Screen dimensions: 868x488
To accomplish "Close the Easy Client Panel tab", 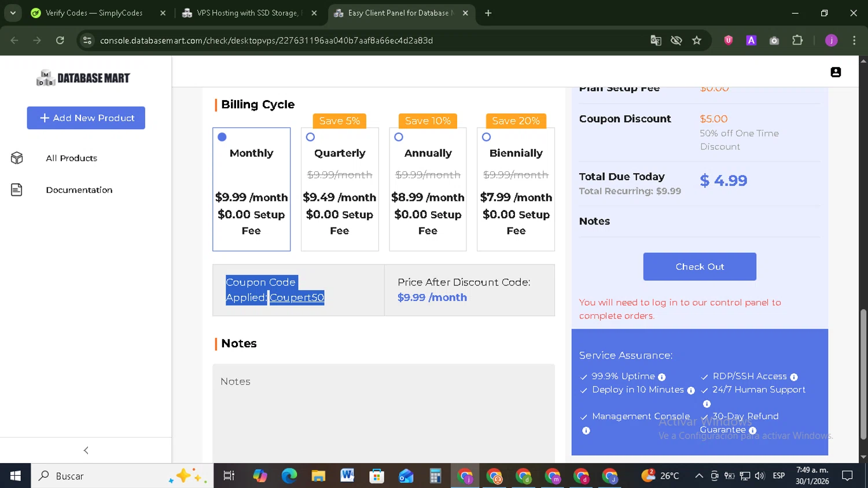I will coord(465,13).
